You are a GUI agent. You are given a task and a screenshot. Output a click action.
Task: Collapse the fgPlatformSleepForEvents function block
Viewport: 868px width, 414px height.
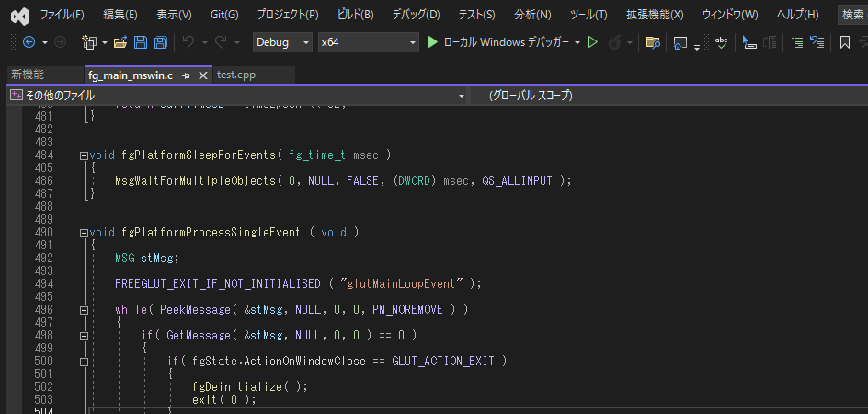pyautogui.click(x=85, y=155)
